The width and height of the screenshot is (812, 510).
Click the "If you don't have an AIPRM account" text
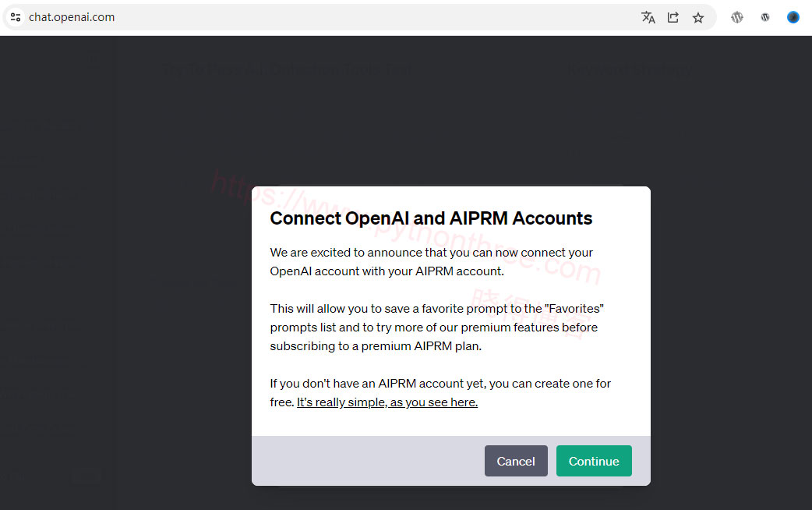(440, 384)
